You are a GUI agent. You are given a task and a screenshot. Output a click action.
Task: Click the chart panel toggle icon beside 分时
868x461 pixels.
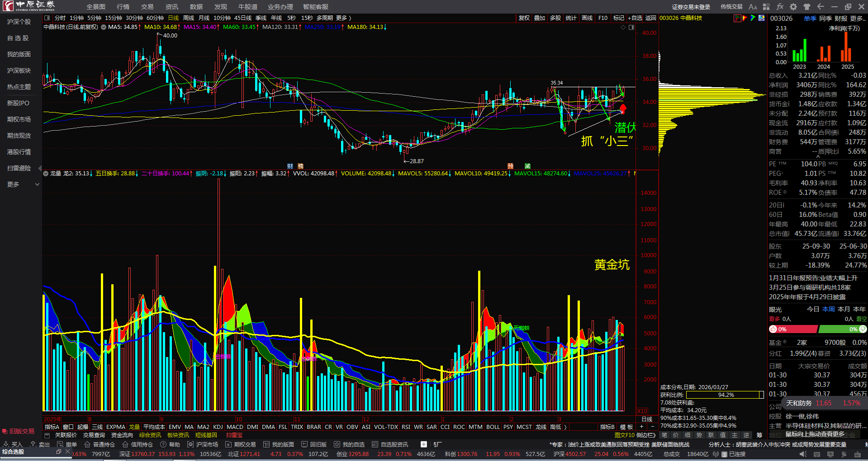tap(47, 18)
